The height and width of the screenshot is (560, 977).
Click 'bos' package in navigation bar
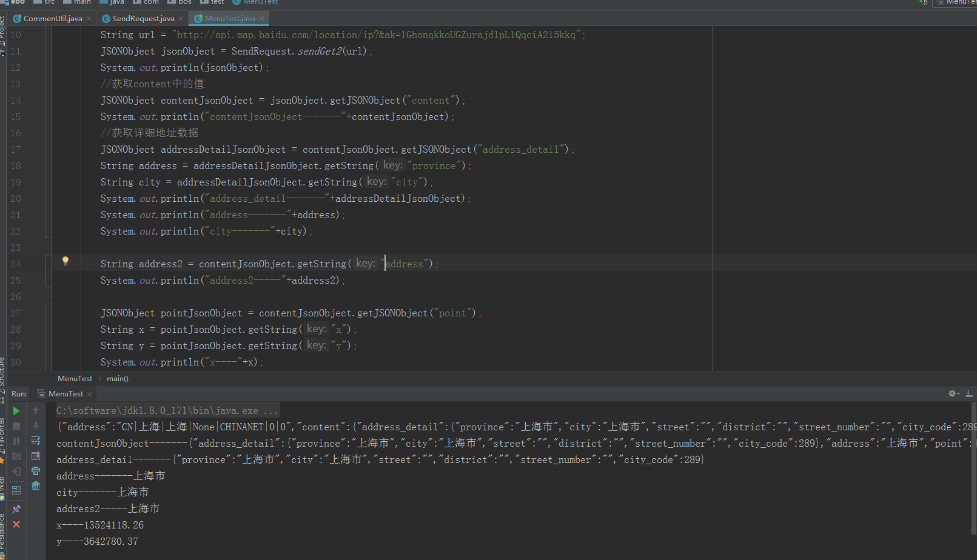point(180,2)
